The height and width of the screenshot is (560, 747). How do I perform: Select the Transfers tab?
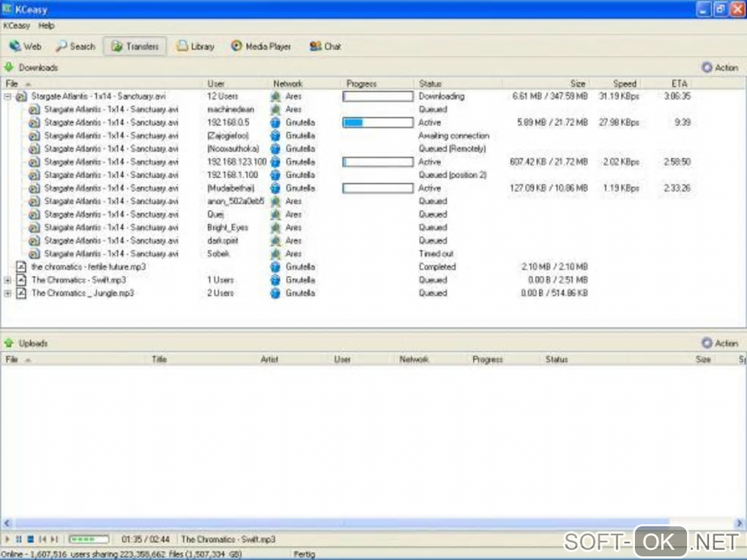[x=135, y=46]
